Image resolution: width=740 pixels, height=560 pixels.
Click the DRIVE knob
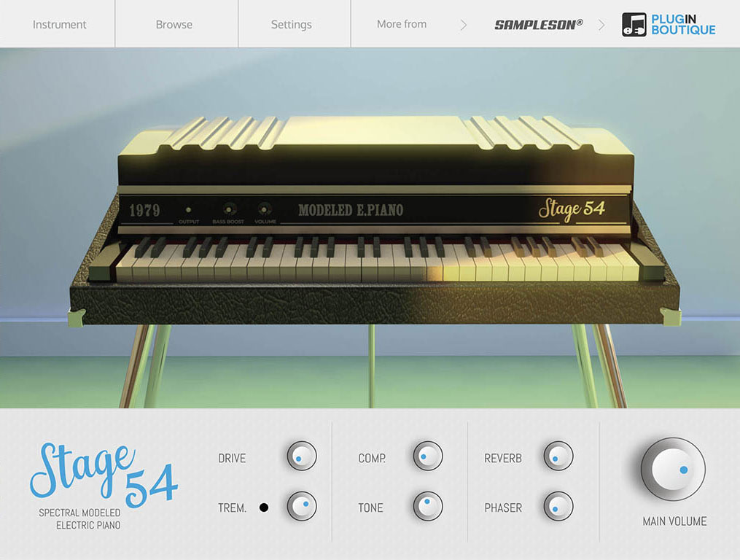pos(302,456)
